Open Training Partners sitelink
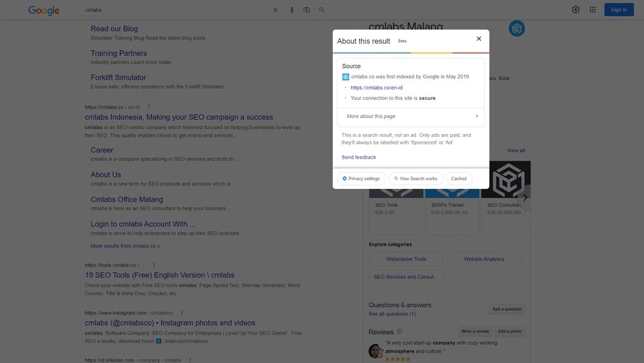This screenshot has height=363, width=644. (118, 53)
